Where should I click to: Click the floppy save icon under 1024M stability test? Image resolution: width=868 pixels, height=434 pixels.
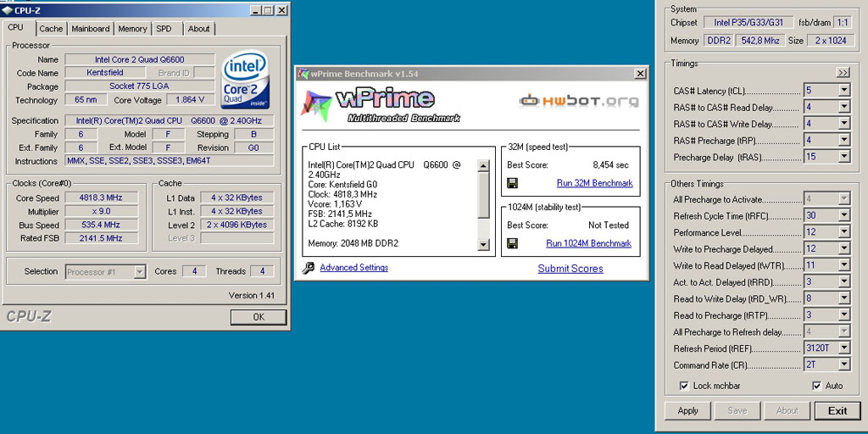click(x=512, y=243)
